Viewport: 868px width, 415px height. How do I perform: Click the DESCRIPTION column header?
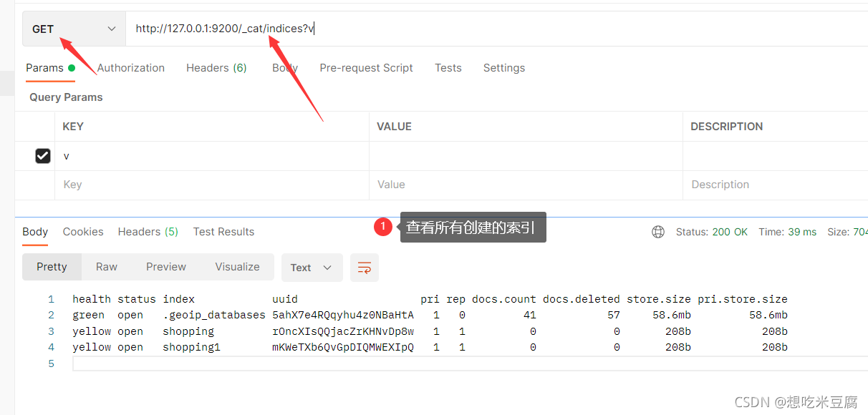click(x=727, y=127)
